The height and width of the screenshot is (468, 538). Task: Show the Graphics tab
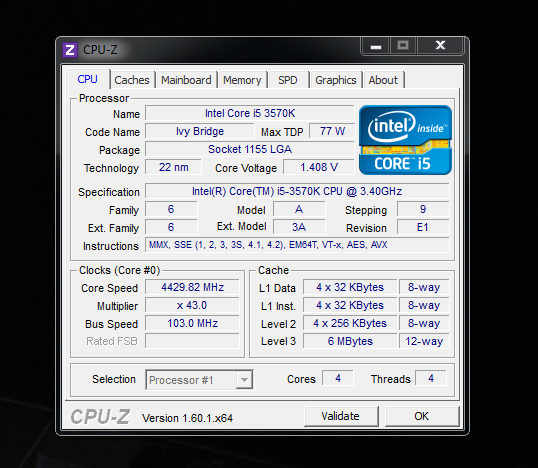coord(336,80)
